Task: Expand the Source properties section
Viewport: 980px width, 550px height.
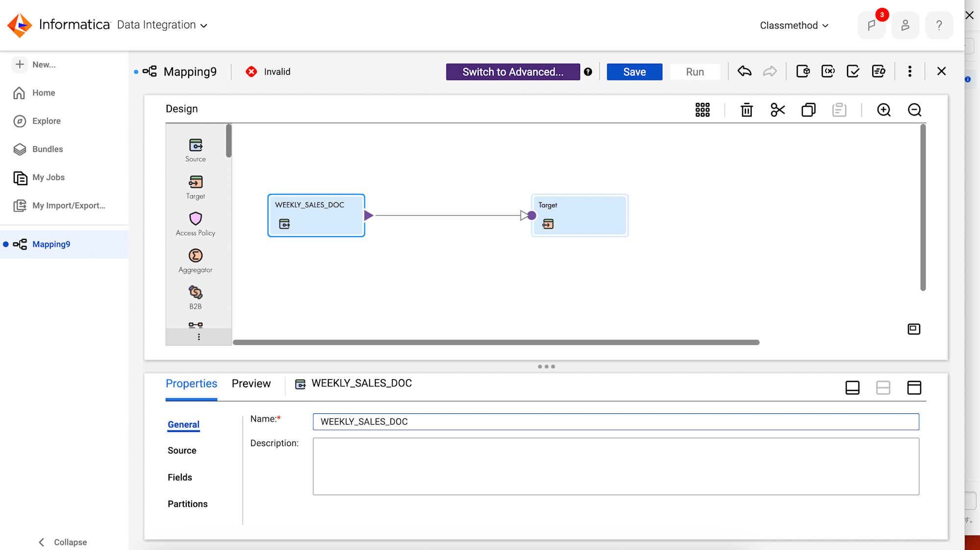Action: (182, 451)
